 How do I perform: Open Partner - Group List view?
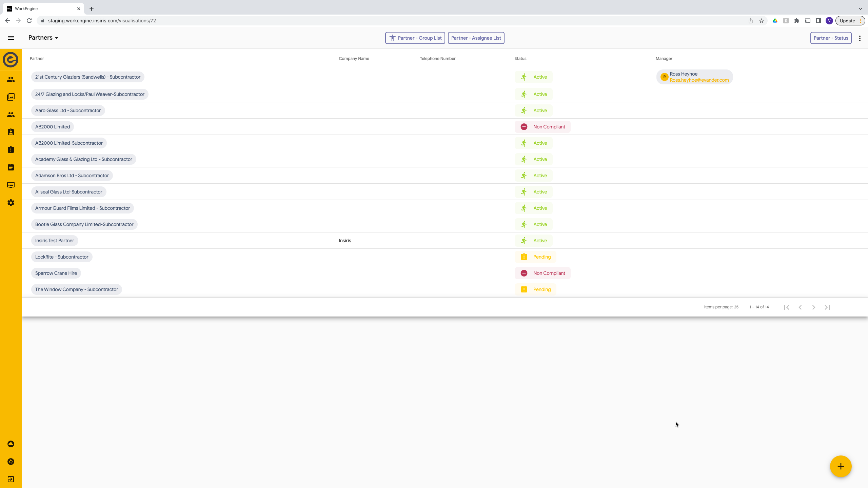[x=415, y=38]
